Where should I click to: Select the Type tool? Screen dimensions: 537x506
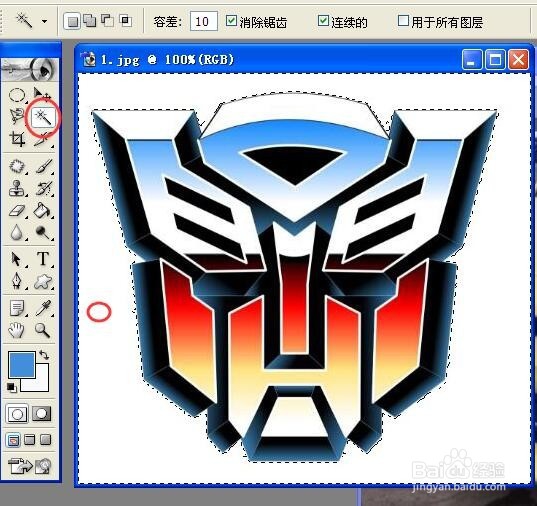(43, 259)
